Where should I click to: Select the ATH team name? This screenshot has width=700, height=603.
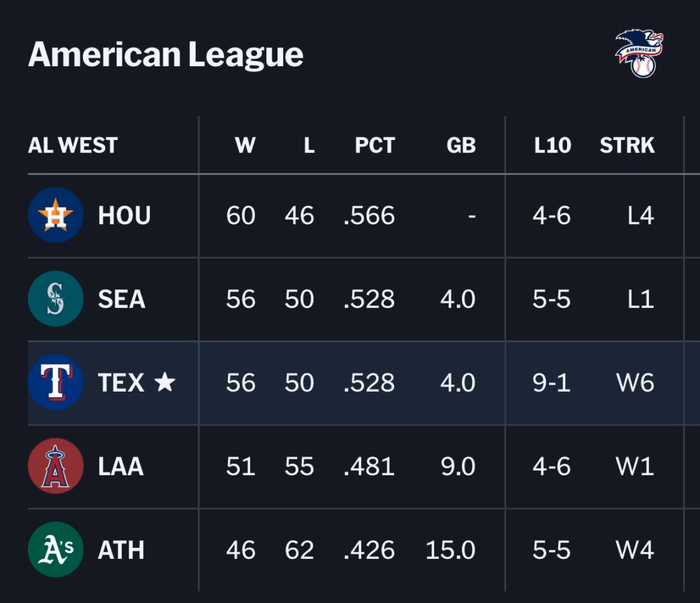click(121, 550)
